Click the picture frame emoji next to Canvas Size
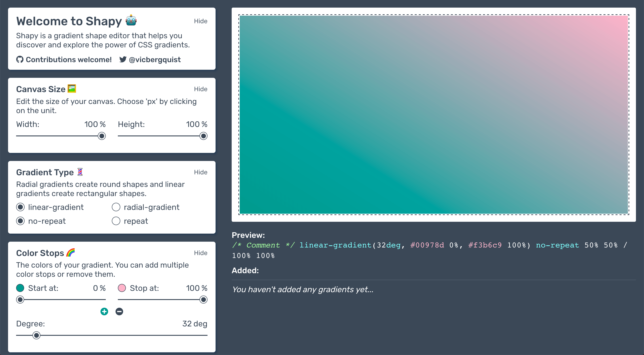 (x=72, y=89)
